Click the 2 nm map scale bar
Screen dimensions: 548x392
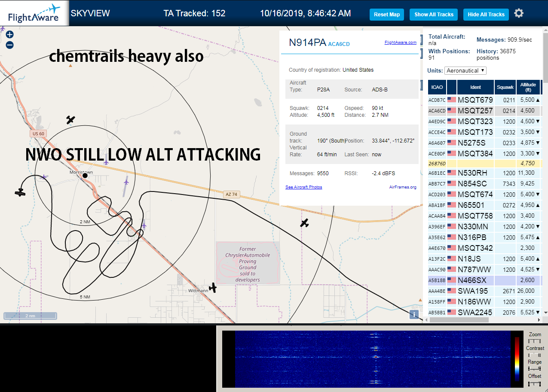30,316
